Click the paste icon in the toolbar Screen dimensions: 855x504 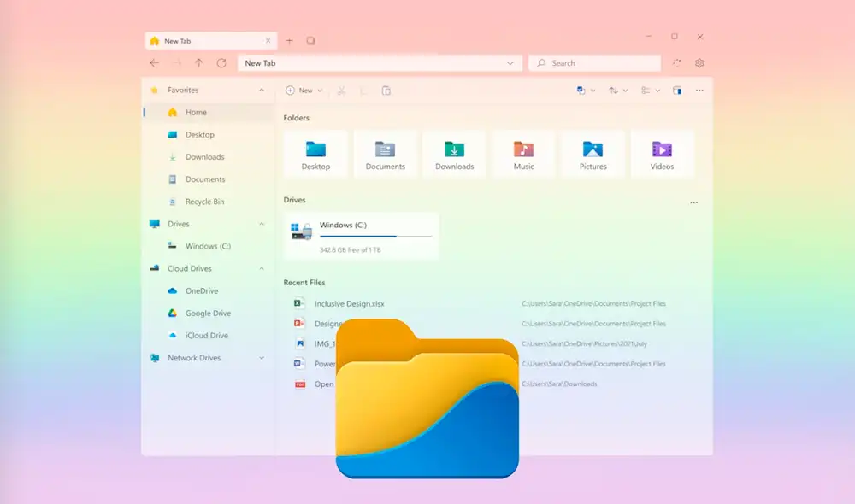[386, 91]
